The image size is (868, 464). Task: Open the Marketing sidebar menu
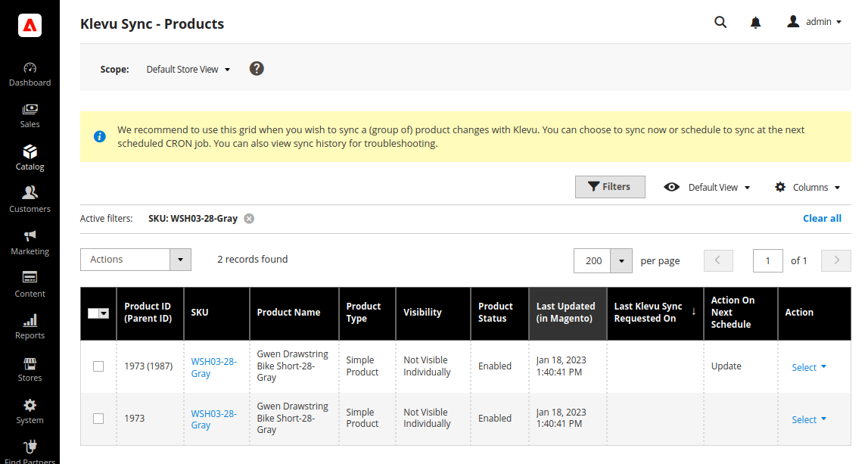tap(30, 242)
